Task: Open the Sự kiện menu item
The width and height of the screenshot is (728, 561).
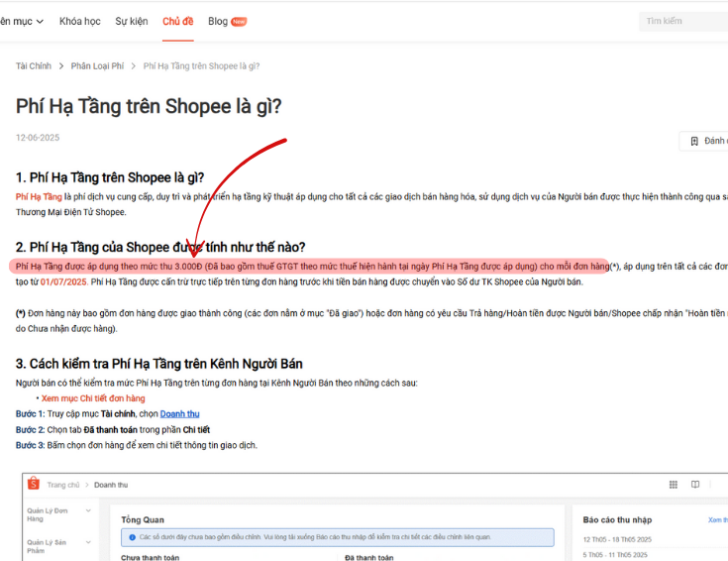Action: pos(132,22)
